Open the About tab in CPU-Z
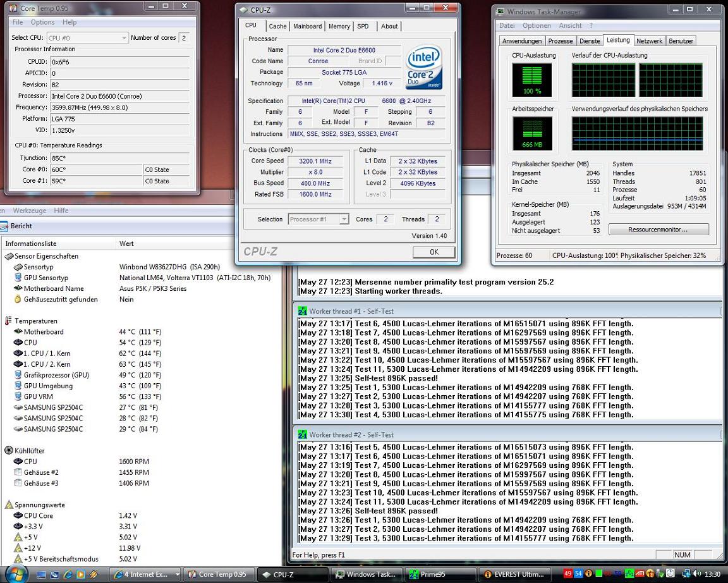Screen dimensions: 728x583 (x=389, y=26)
